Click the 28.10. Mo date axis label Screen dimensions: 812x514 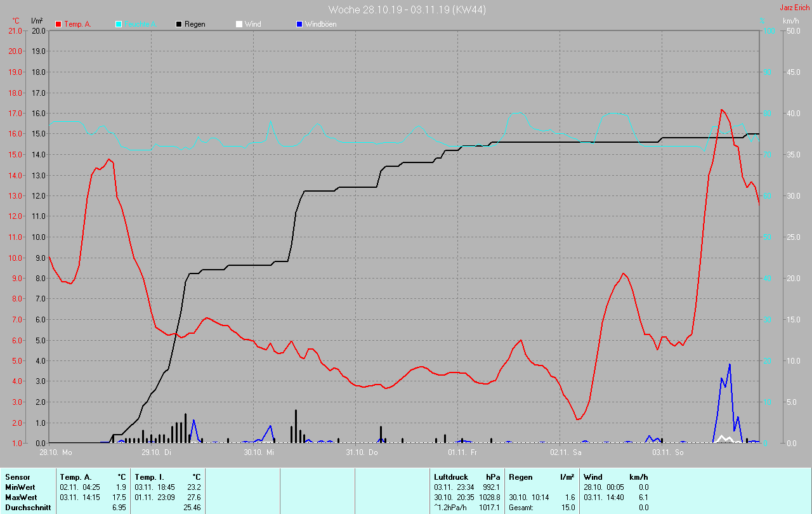[56, 452]
